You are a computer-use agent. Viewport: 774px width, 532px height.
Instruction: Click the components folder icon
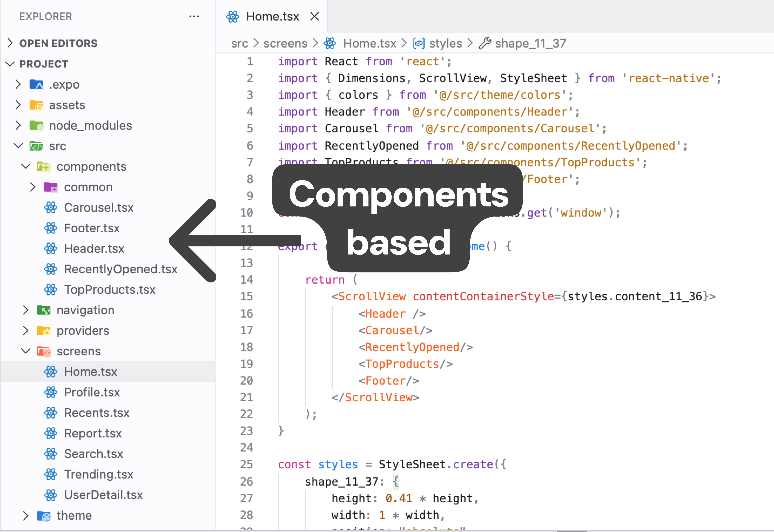pos(44,166)
